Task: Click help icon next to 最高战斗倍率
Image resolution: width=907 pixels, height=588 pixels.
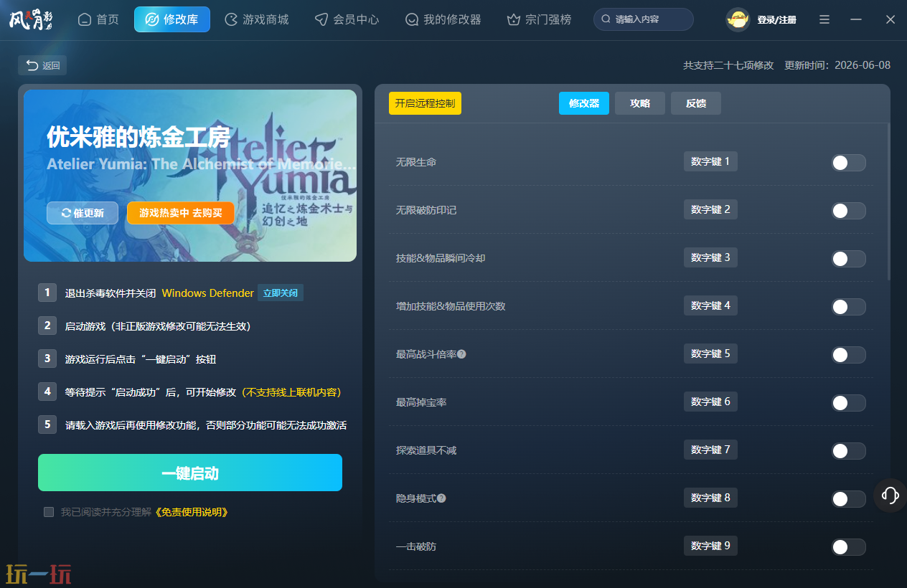Action: pos(461,354)
